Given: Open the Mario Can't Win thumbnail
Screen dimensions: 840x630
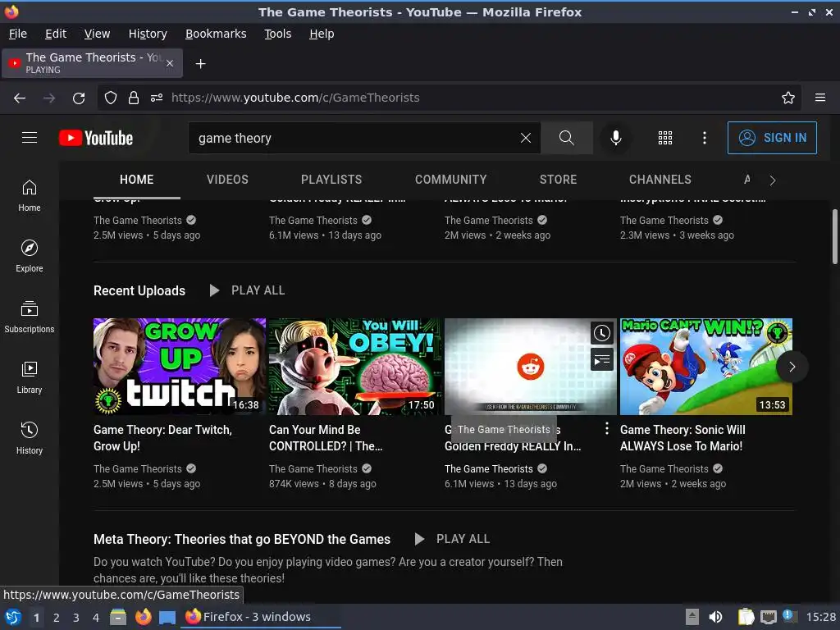Looking at the screenshot, I should tap(706, 367).
